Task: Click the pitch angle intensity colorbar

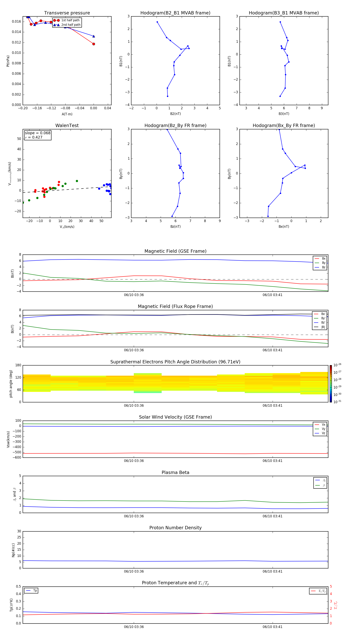Action: (x=331, y=384)
